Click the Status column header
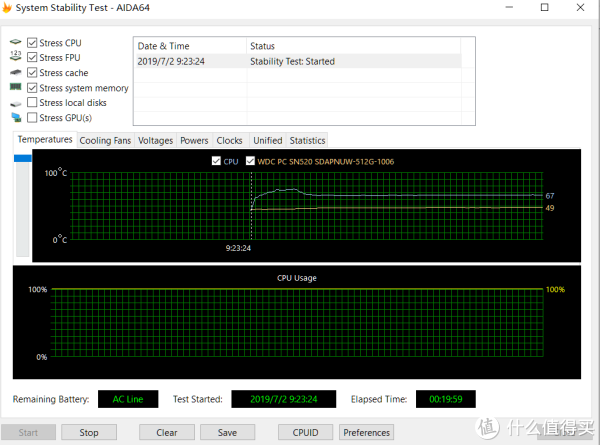 point(354,46)
